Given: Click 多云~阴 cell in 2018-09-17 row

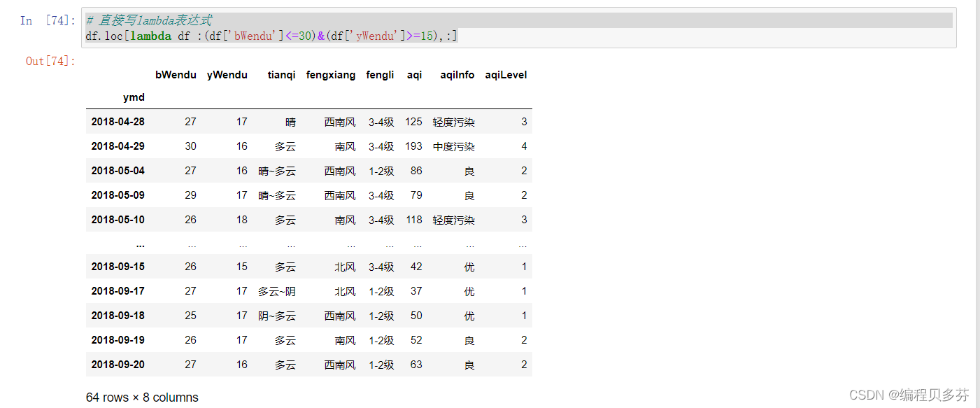Looking at the screenshot, I should pyautogui.click(x=277, y=291).
